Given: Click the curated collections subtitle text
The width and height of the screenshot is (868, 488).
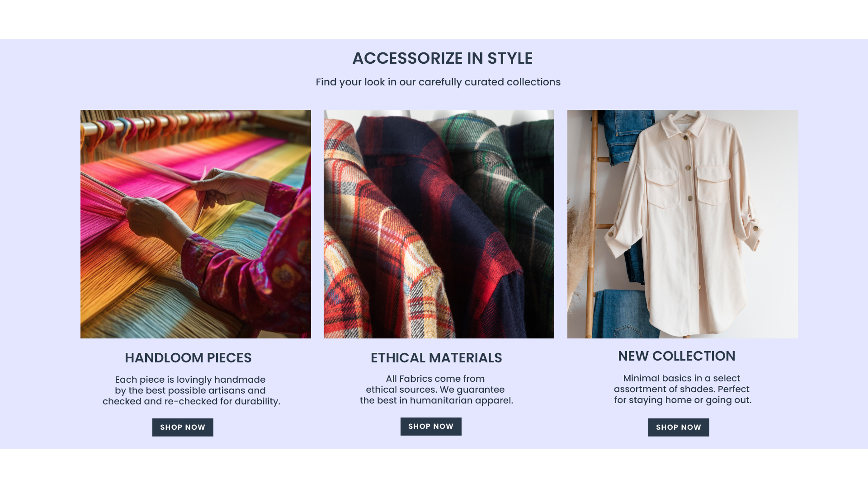Looking at the screenshot, I should tap(438, 82).
